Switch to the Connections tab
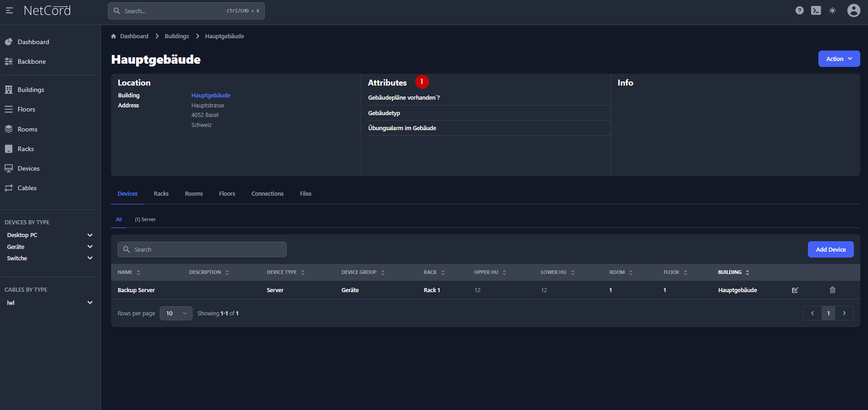868x410 pixels. (267, 194)
